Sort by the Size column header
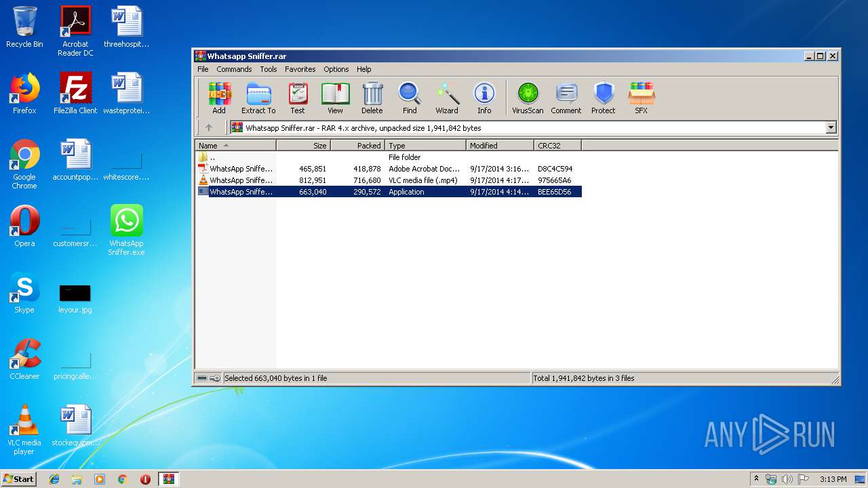Screen dimensions: 868x488 point(303,145)
